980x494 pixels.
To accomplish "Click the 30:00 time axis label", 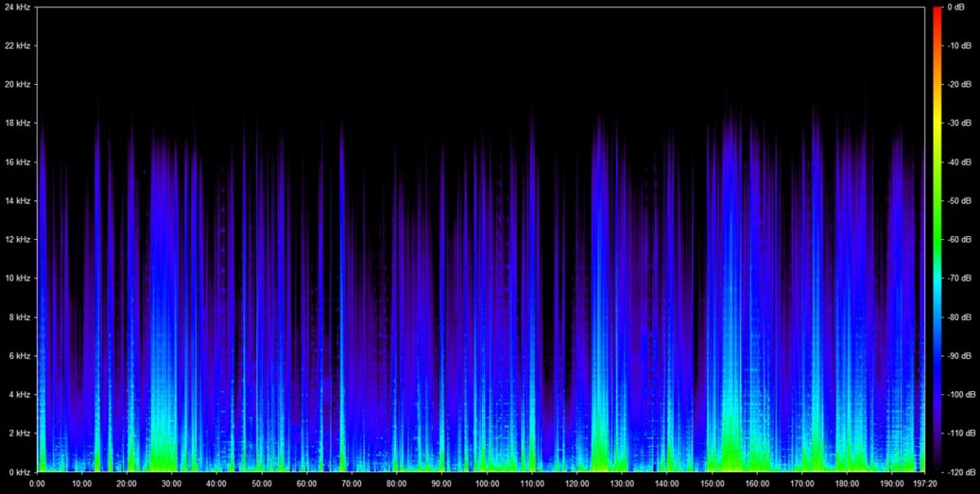I will click(171, 483).
